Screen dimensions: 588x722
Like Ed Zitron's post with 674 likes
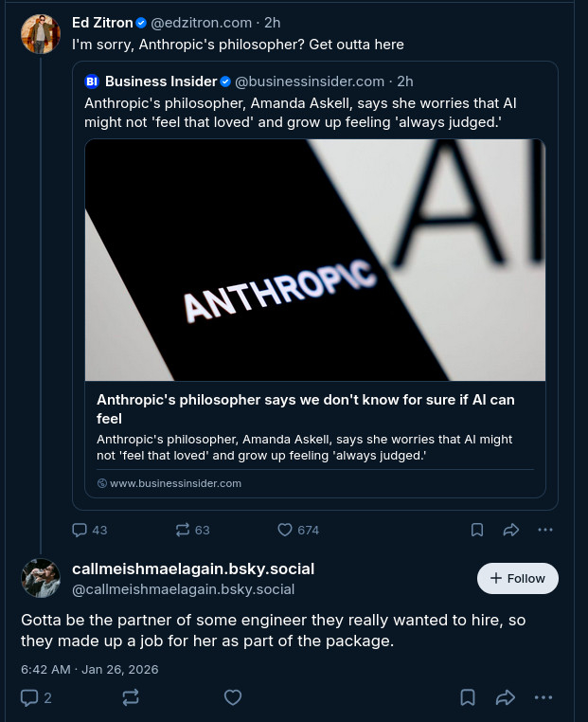pos(285,530)
